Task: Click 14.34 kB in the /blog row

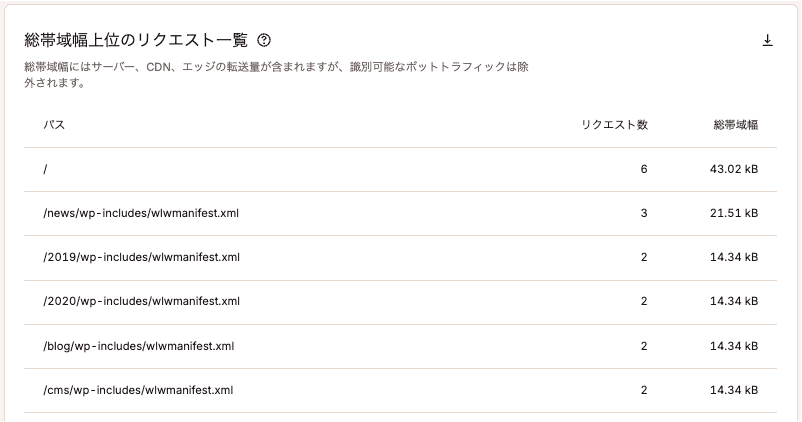Action: 733,346
